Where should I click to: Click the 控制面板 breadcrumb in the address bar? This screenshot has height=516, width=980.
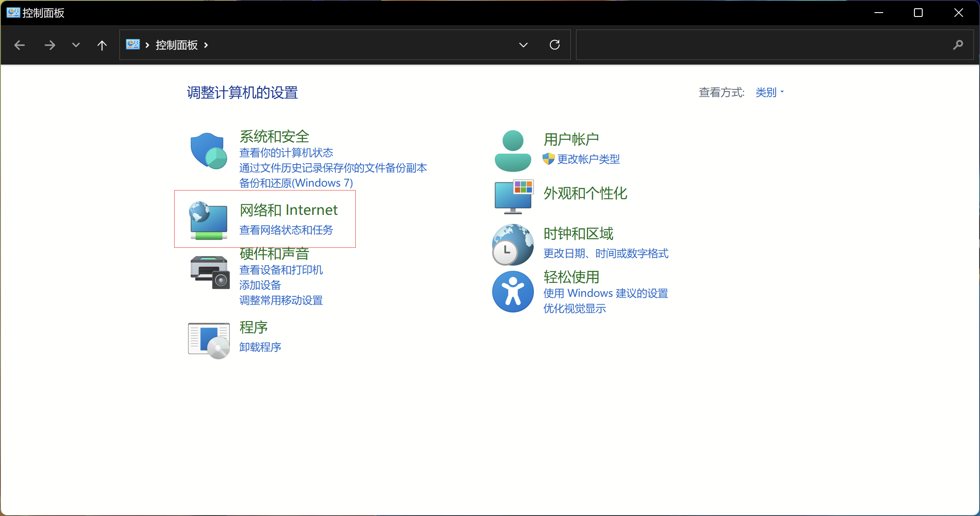[176, 45]
